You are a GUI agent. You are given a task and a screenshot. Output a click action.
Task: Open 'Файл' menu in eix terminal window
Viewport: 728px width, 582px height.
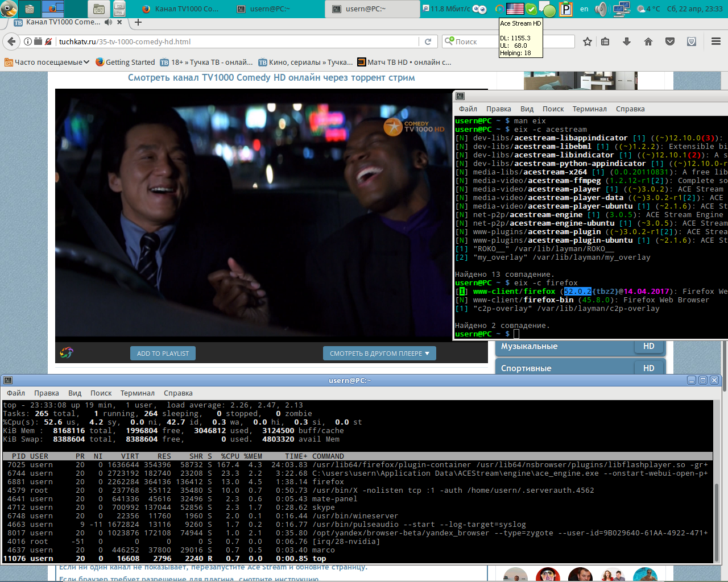(468, 109)
